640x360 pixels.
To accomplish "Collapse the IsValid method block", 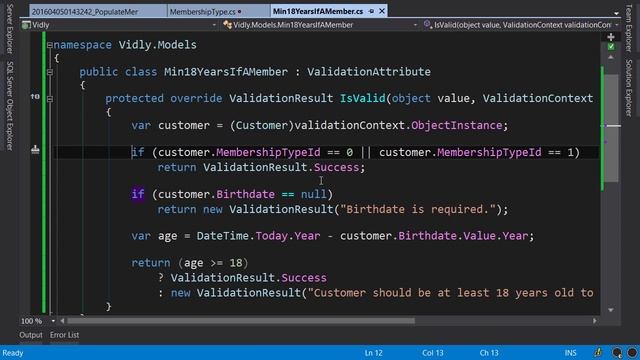I will tap(50, 99).
